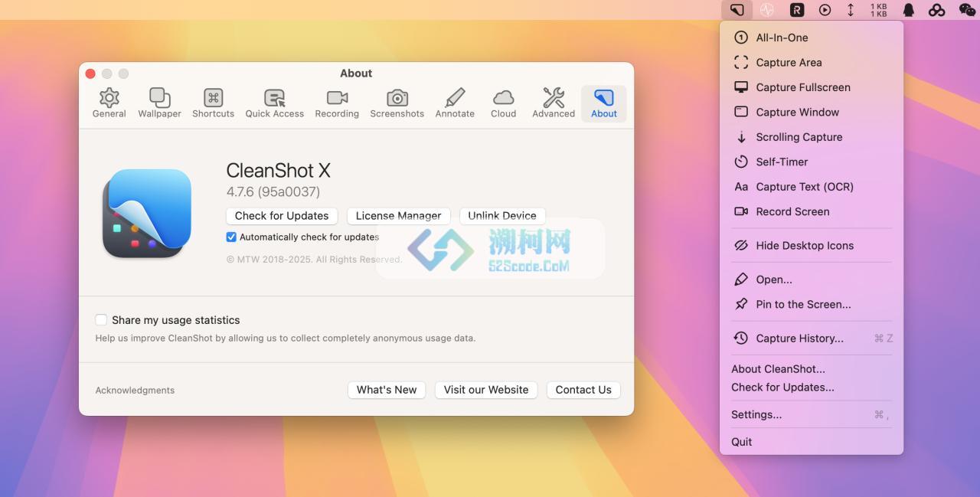980x497 pixels.
Task: Choose All-In-One from the menu
Action: (812, 38)
